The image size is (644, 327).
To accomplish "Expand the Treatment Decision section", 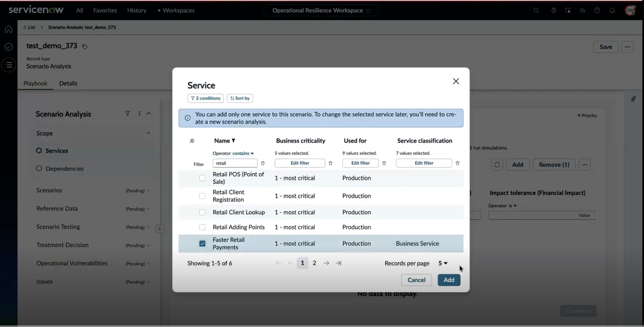I will click(148, 245).
